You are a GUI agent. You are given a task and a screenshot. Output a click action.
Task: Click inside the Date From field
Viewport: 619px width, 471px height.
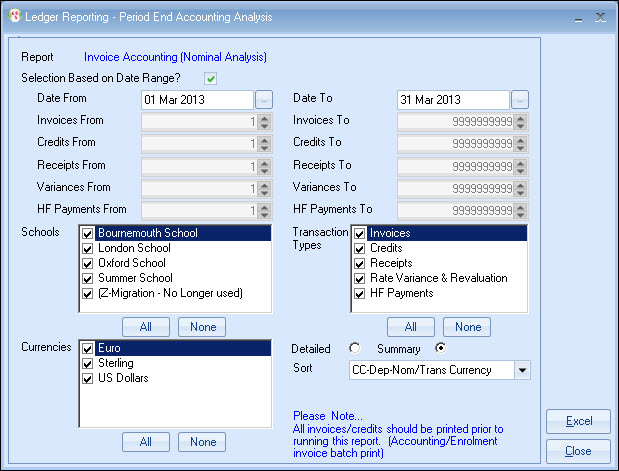[197, 100]
